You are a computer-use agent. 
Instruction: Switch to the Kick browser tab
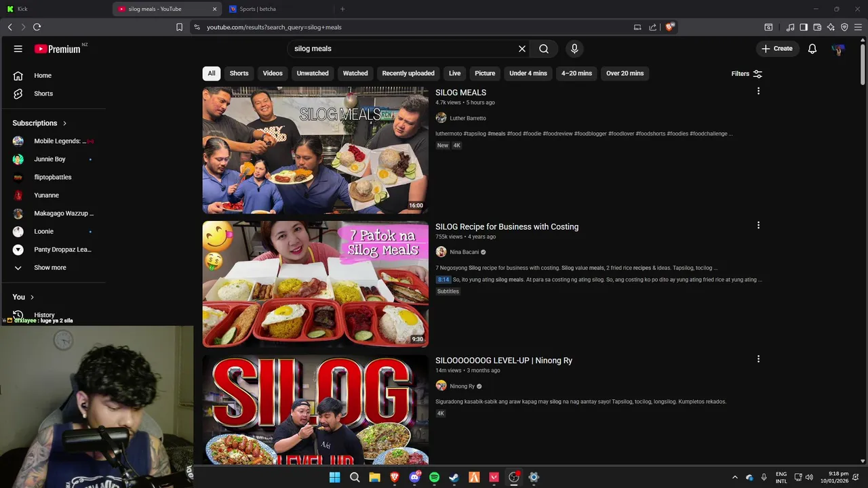pos(54,9)
